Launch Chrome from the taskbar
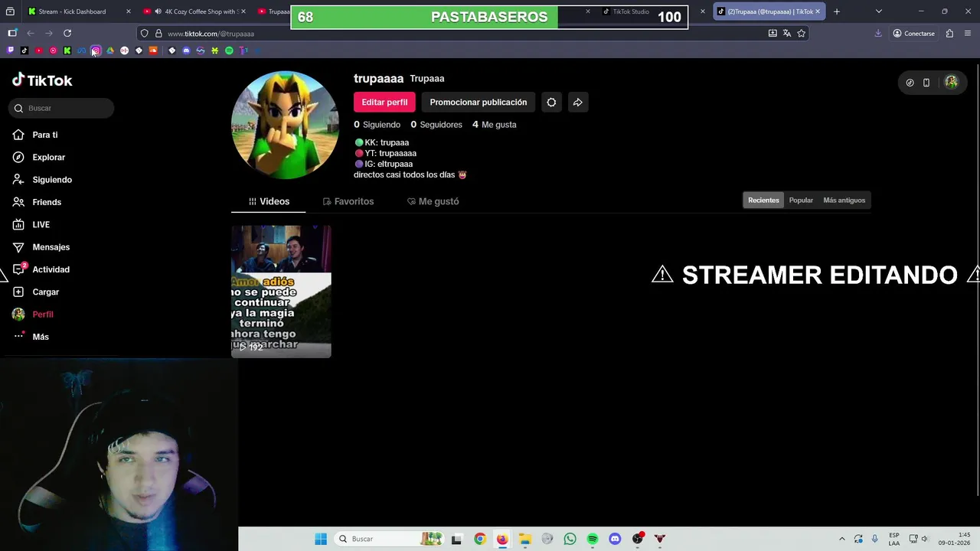Viewport: 980px width, 551px height. pos(480,539)
